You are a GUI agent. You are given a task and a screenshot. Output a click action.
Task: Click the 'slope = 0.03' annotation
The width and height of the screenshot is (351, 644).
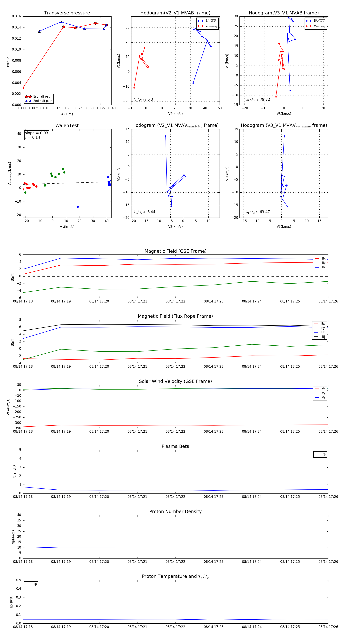pos(36,133)
